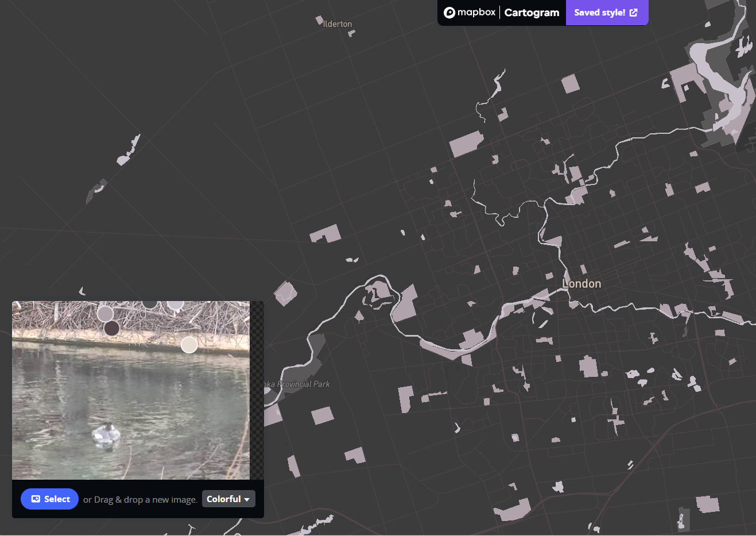Open the Colorful palette dropdown
756x536 pixels.
click(x=228, y=499)
